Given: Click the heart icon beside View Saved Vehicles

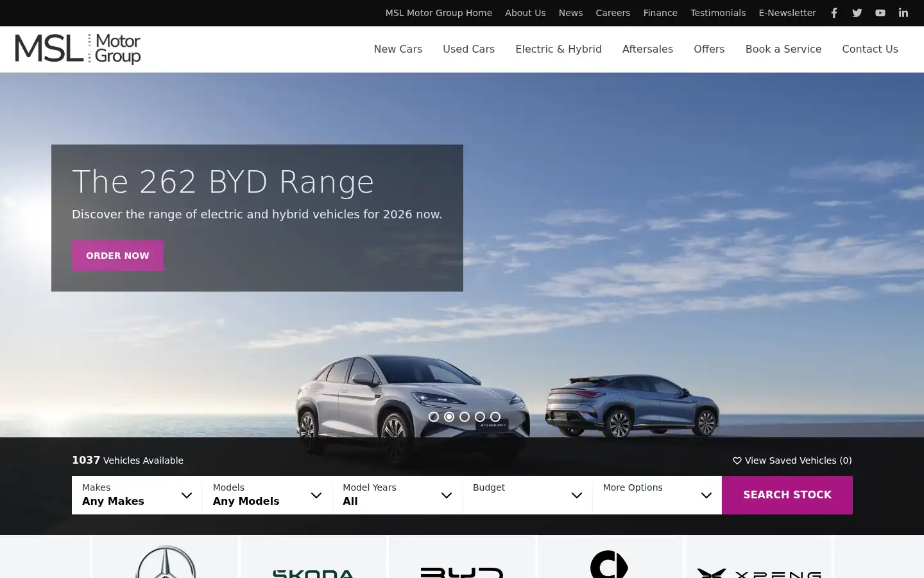Looking at the screenshot, I should click(737, 460).
